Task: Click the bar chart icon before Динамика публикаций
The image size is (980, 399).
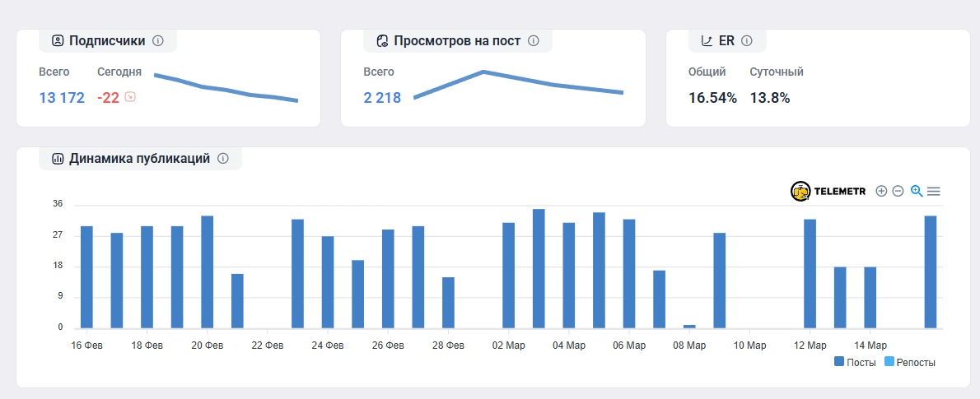Action: tap(58, 159)
